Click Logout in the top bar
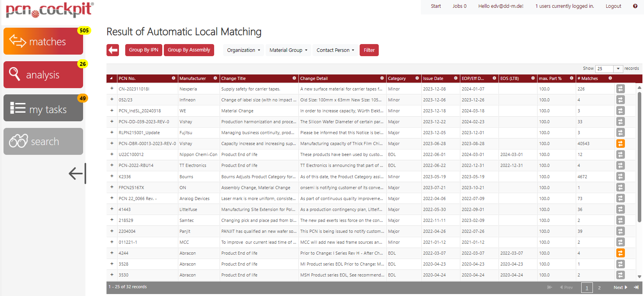This screenshot has width=644, height=296. 613,6
